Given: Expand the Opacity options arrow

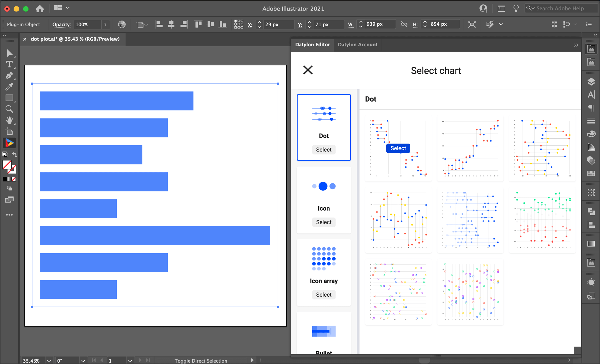Looking at the screenshot, I should pyautogui.click(x=106, y=24).
